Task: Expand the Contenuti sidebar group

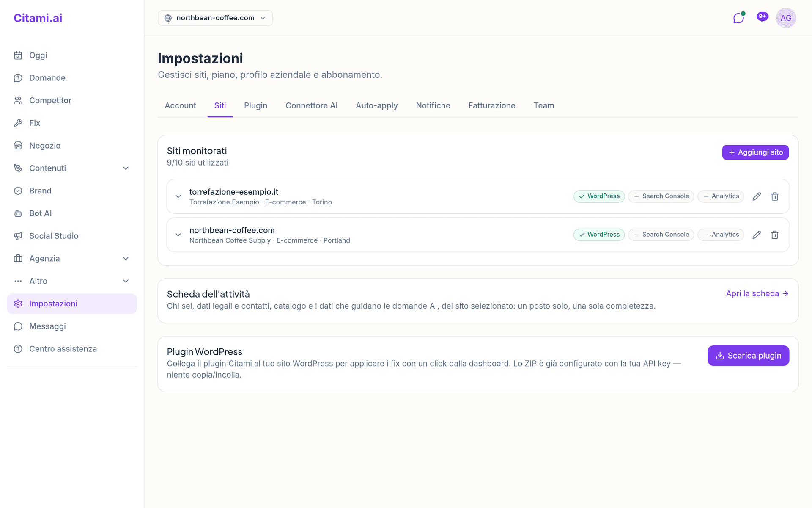Action: tap(72, 168)
